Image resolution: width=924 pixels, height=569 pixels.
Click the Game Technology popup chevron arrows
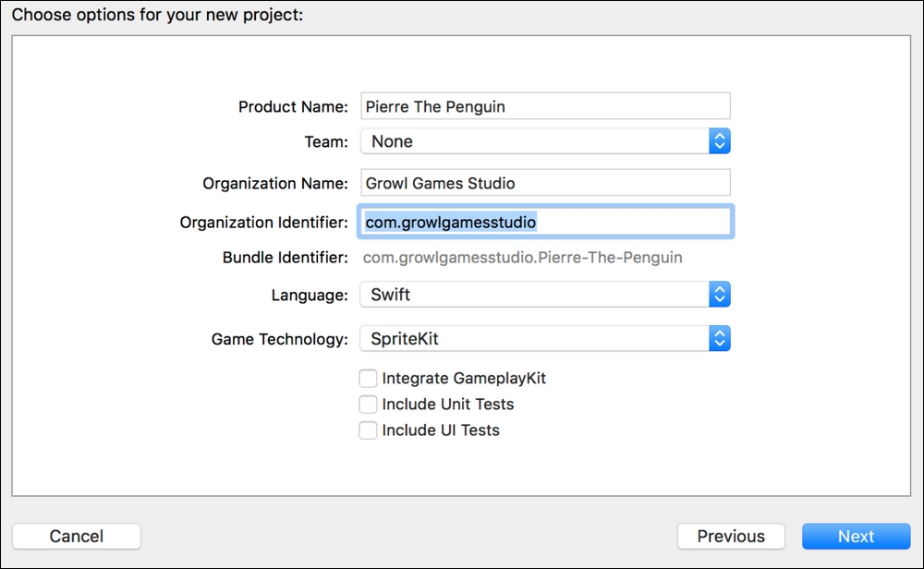pos(720,338)
